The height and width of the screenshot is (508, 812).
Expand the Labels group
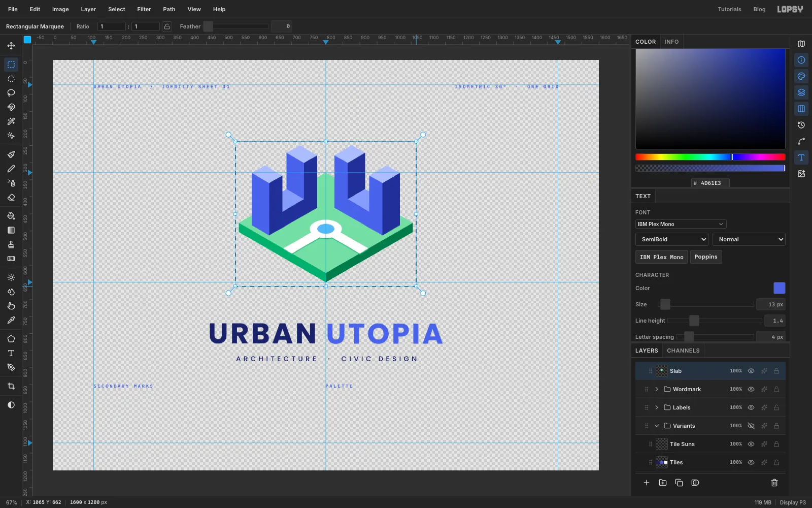(657, 407)
